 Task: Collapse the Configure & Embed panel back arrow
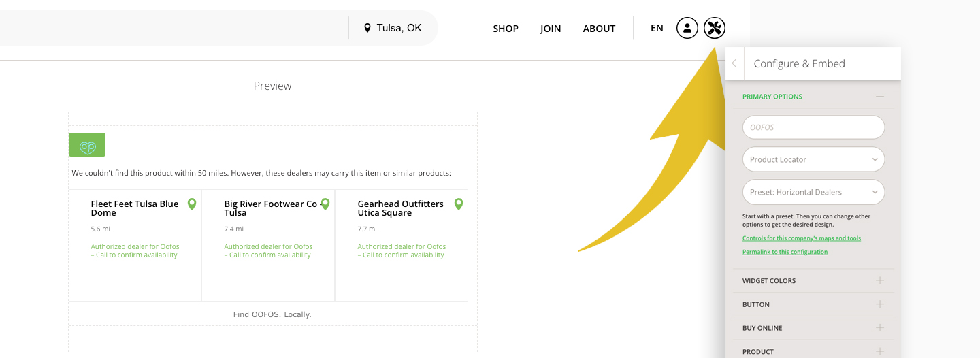[734, 63]
